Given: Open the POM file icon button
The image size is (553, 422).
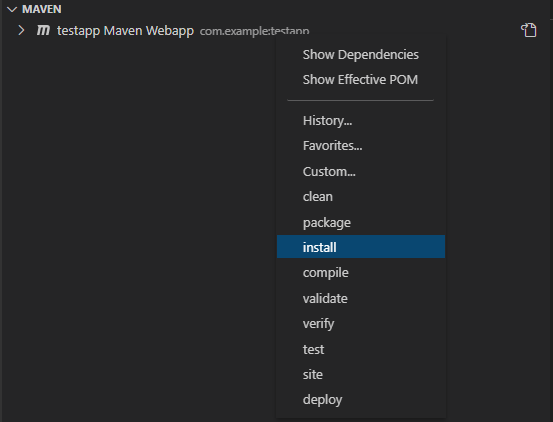Looking at the screenshot, I should pyautogui.click(x=528, y=30).
